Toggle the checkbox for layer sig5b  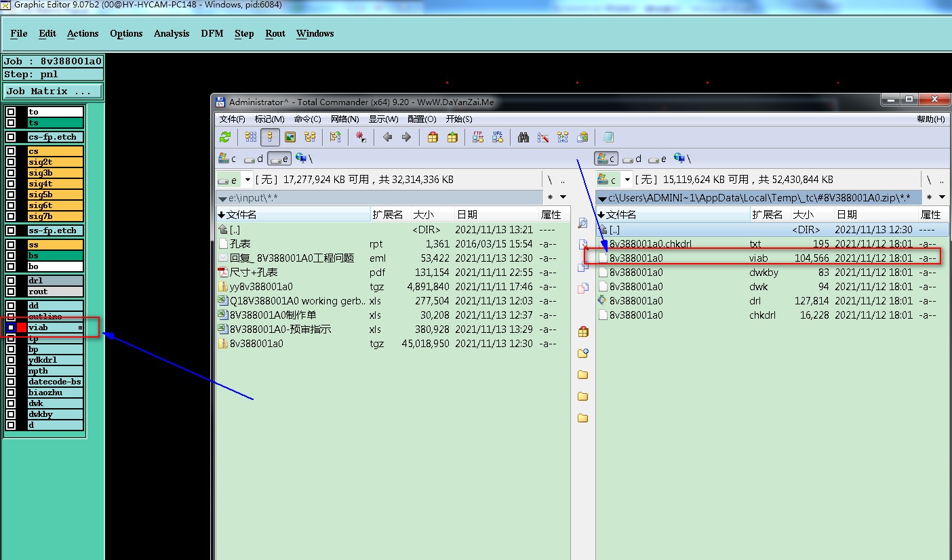(x=11, y=195)
